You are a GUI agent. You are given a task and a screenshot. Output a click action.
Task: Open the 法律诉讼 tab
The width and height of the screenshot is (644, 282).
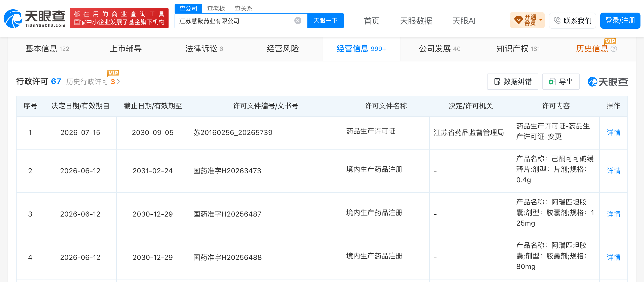point(204,49)
